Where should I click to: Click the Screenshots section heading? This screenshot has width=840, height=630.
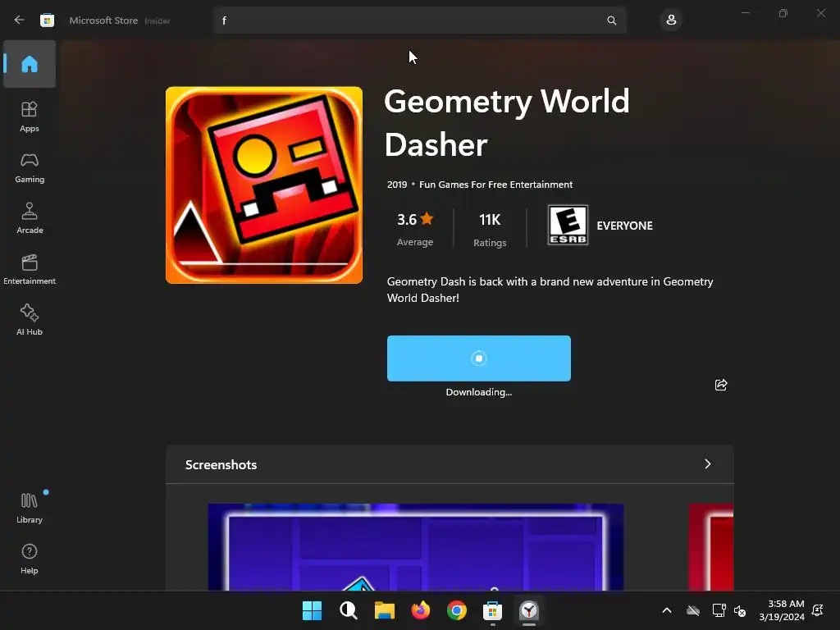click(x=221, y=464)
